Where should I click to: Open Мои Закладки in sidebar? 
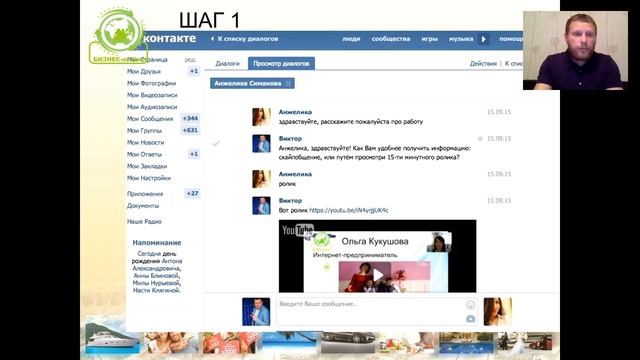pyautogui.click(x=147, y=166)
